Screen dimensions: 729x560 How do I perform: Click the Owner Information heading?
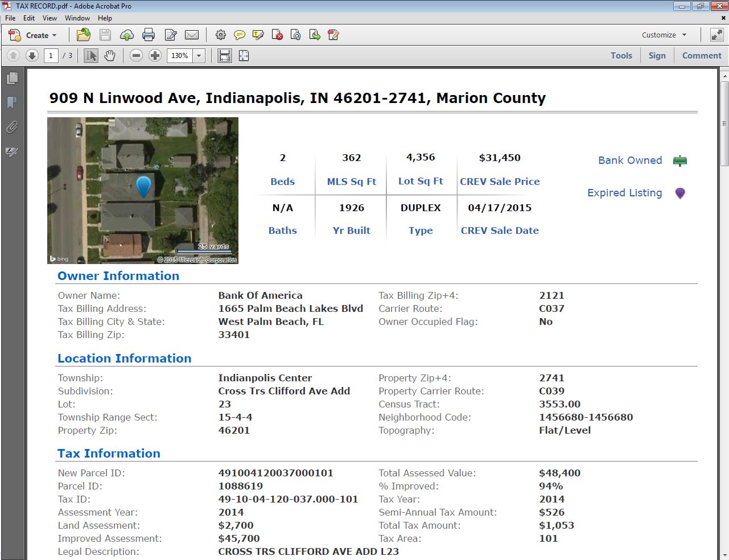coord(118,276)
